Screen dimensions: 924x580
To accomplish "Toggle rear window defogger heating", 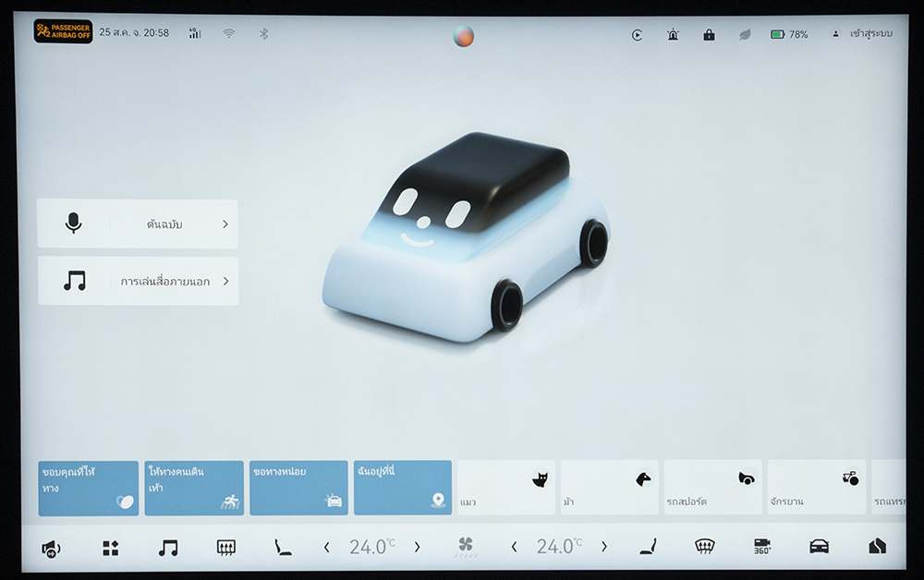I will tap(225, 548).
